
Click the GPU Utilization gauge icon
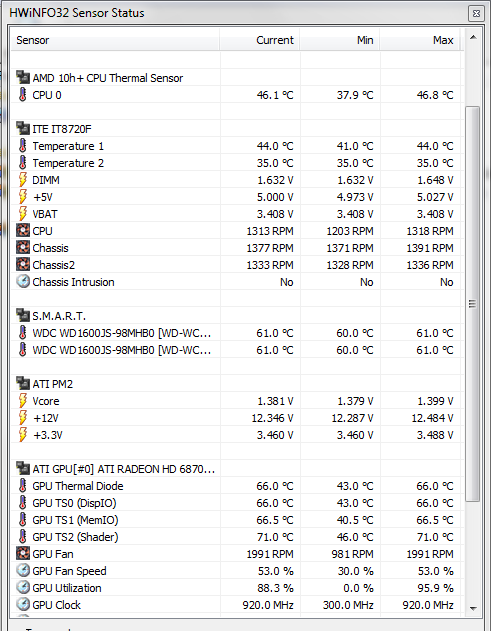pyautogui.click(x=23, y=588)
